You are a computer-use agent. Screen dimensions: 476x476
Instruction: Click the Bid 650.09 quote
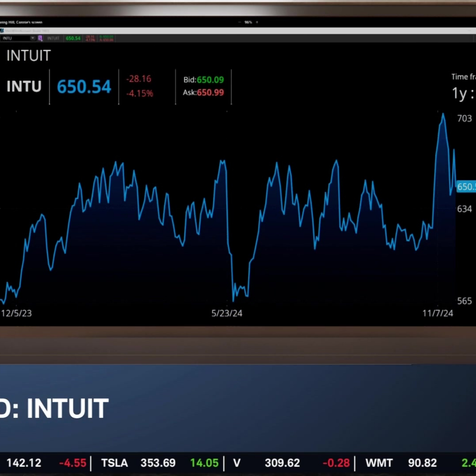tap(204, 80)
